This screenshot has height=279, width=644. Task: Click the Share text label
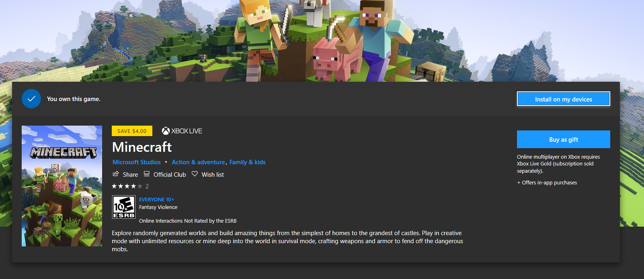pyautogui.click(x=130, y=174)
